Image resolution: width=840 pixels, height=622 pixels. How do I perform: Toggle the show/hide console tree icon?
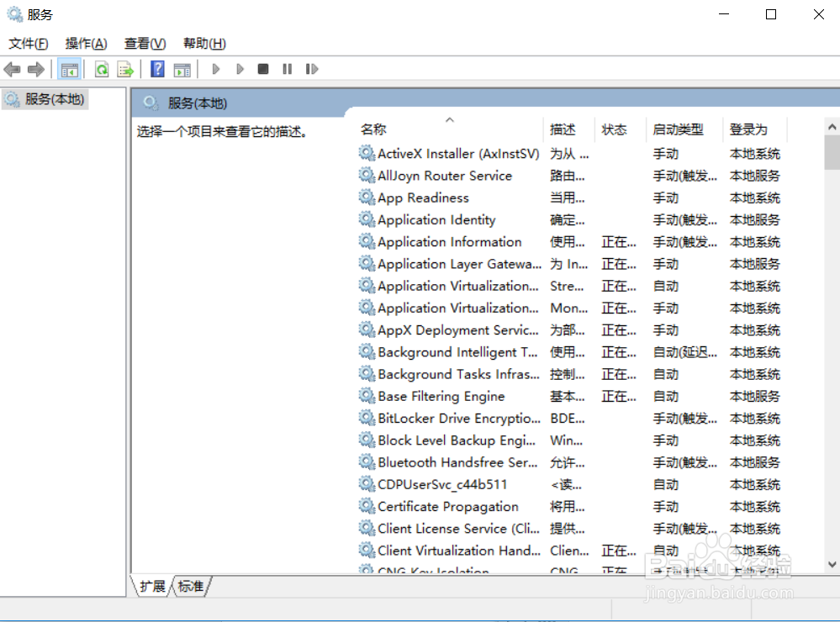70,69
